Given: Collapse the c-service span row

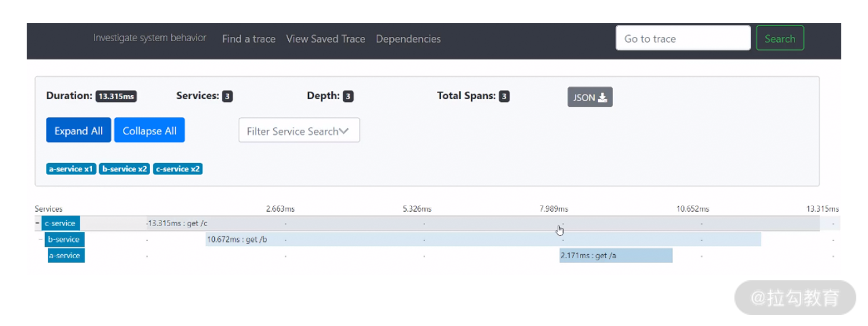Looking at the screenshot, I should click(37, 223).
